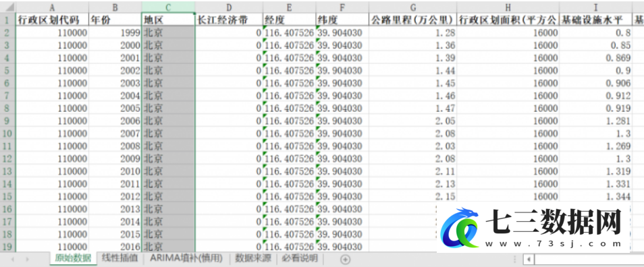
Task: Select row 19 header
Action: [8, 247]
